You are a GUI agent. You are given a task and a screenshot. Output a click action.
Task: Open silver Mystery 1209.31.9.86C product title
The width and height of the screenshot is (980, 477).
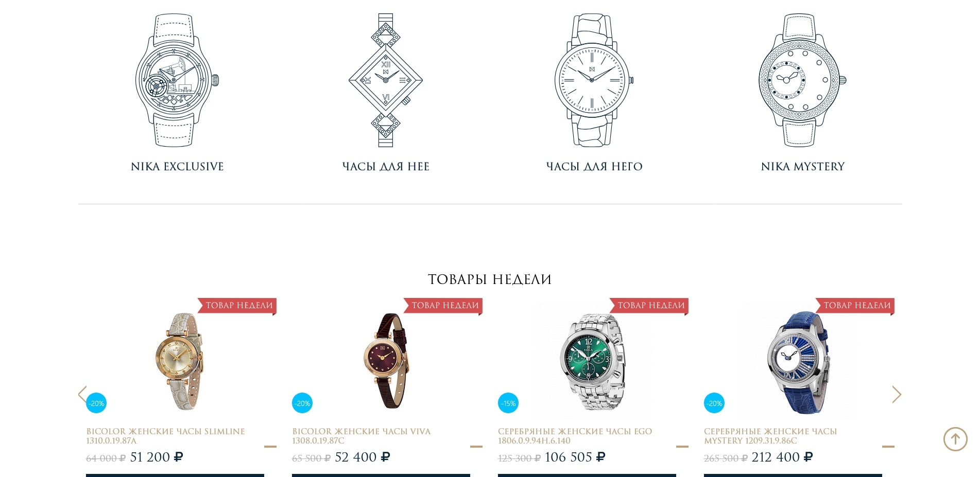(770, 436)
